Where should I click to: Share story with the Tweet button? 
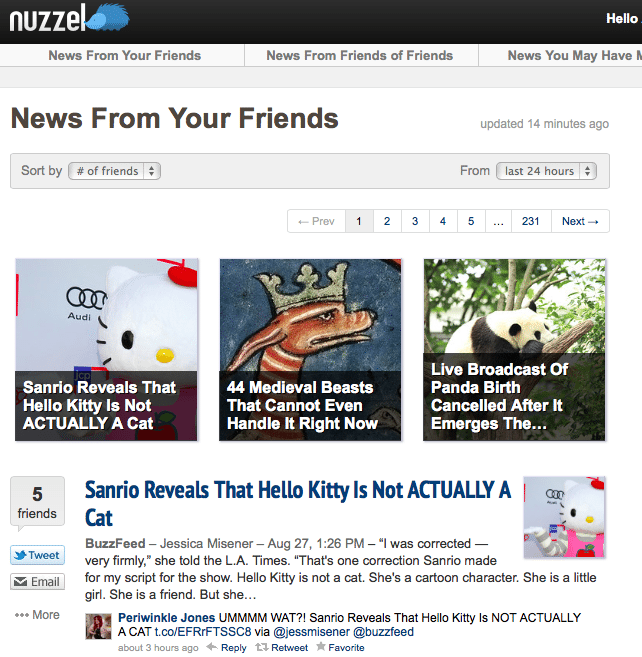37,555
